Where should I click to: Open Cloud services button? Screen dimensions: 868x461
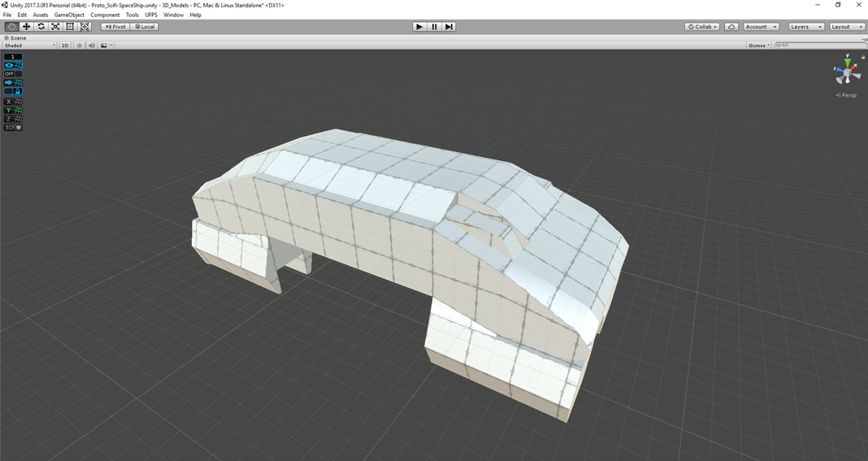point(731,27)
